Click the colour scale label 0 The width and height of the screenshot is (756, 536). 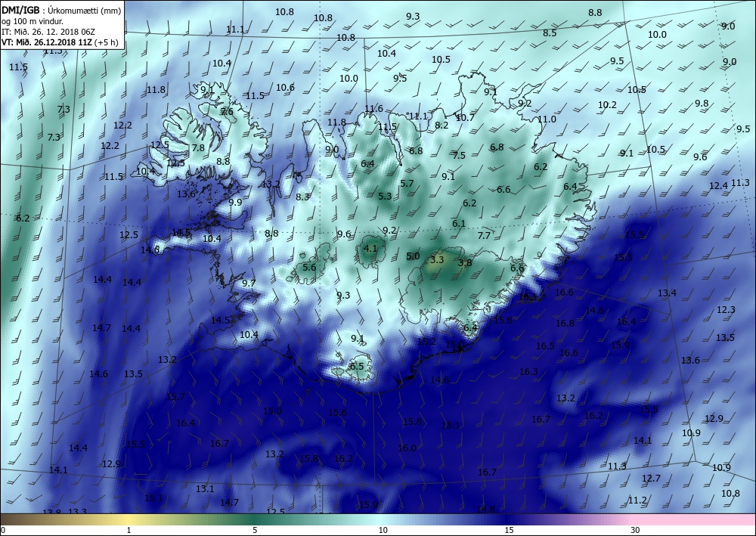3,530
